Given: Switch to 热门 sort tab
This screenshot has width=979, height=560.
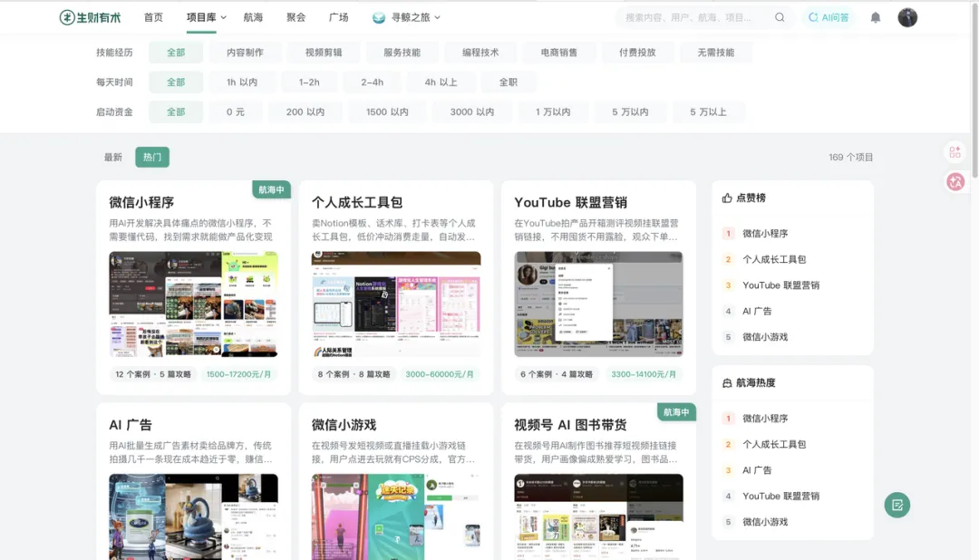Looking at the screenshot, I should pos(152,158).
